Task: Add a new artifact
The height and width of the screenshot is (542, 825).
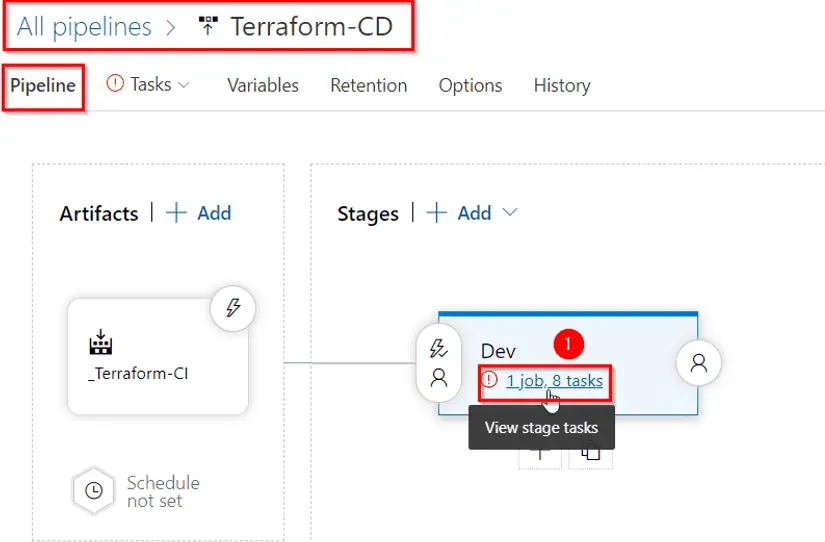Action: click(199, 213)
